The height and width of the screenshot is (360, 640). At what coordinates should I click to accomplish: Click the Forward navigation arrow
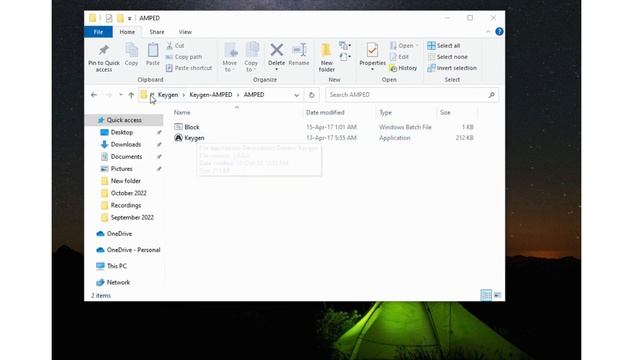109,95
